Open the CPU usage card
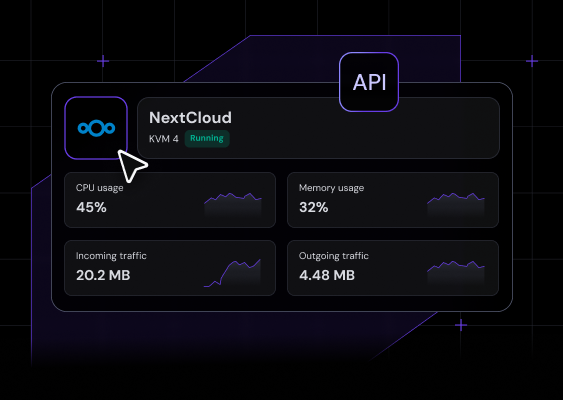 170,200
